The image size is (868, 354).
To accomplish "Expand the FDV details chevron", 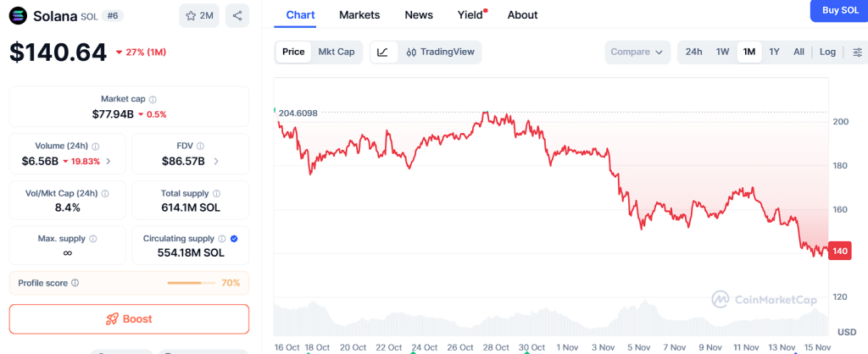I will point(216,161).
